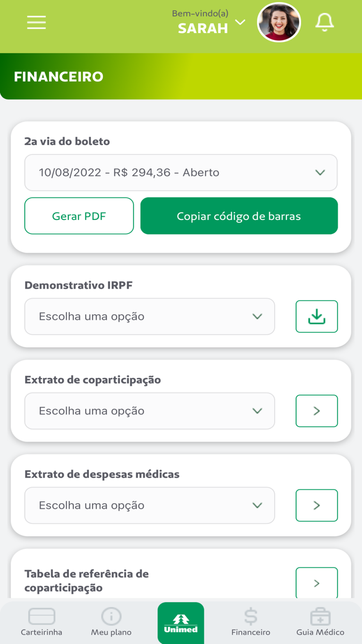Tap the Demonstrativo IRPF download icon
362x644 pixels.
point(316,316)
